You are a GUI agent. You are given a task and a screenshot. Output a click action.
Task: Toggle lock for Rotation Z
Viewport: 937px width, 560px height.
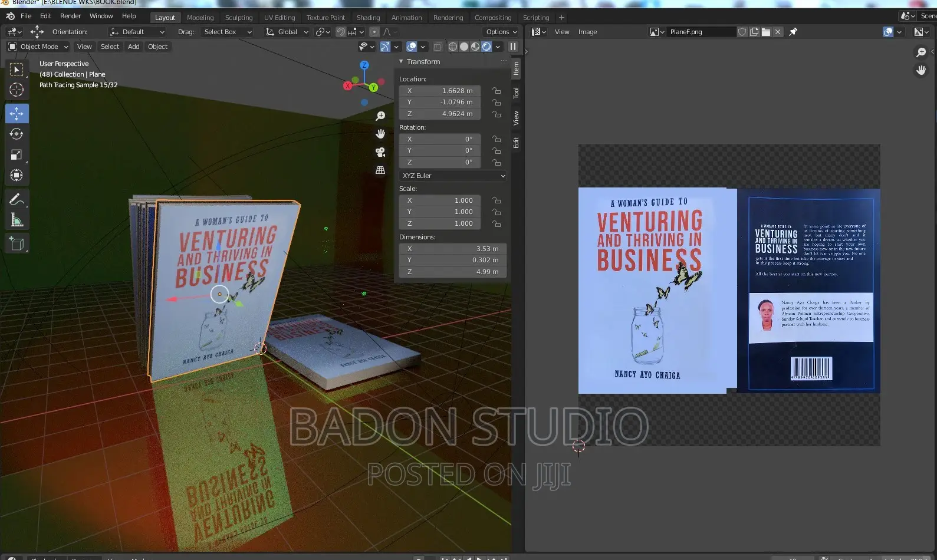(x=497, y=162)
